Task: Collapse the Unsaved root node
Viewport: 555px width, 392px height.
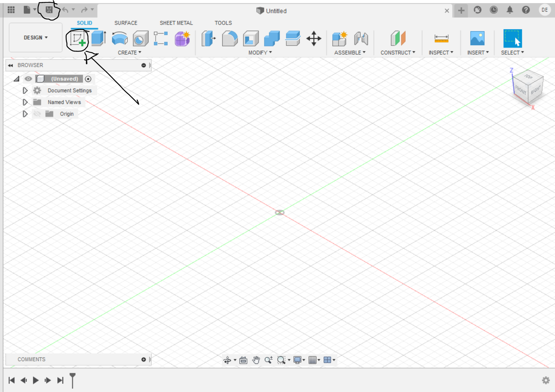Action: [x=16, y=79]
